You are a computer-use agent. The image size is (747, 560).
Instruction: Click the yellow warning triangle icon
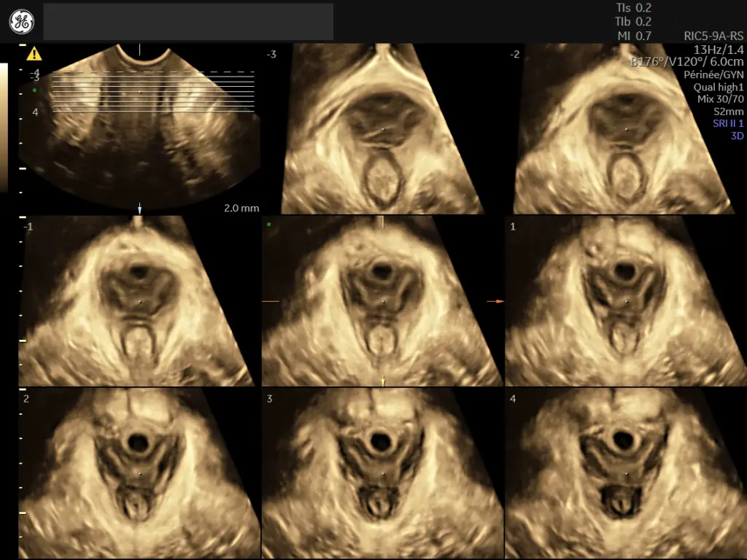[x=34, y=53]
